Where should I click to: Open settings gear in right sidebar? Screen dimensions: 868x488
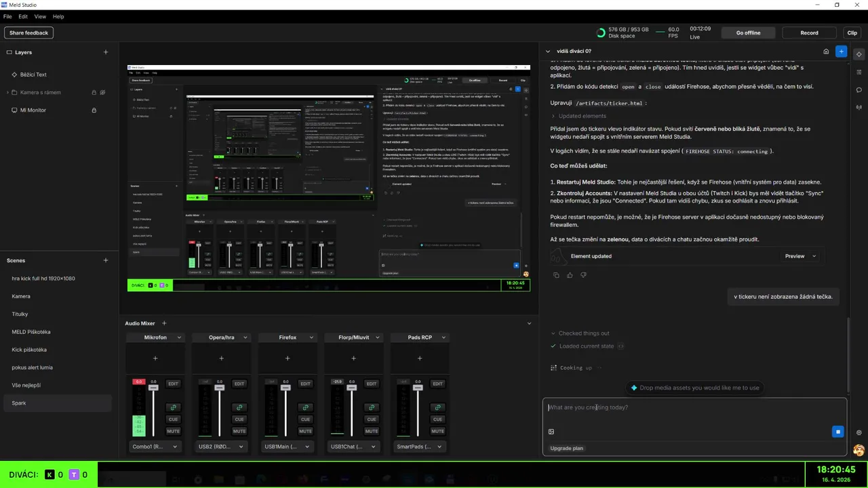coord(859,432)
